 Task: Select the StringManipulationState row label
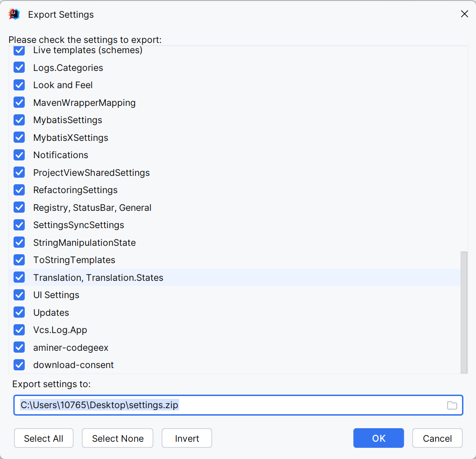click(x=84, y=243)
